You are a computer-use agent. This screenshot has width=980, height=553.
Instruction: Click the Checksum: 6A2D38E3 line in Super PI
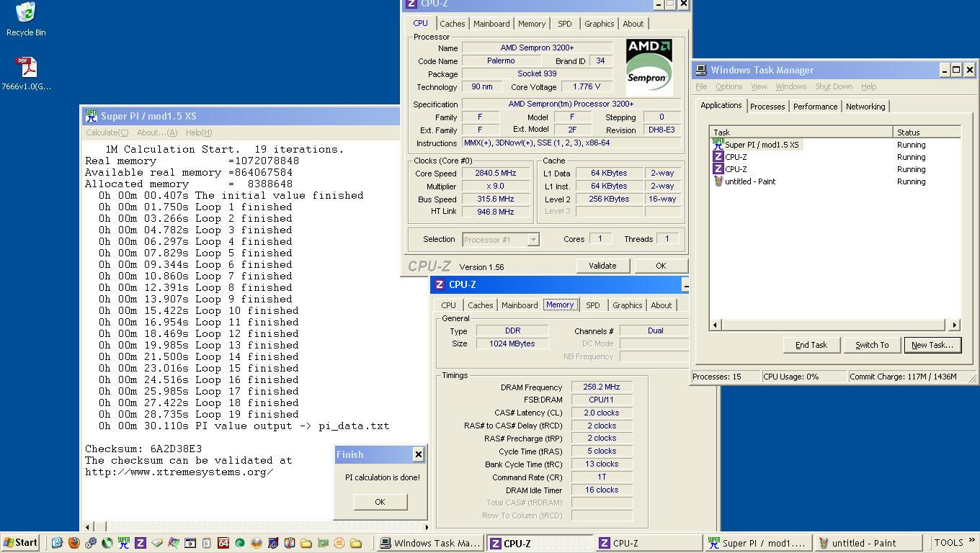[x=143, y=449]
